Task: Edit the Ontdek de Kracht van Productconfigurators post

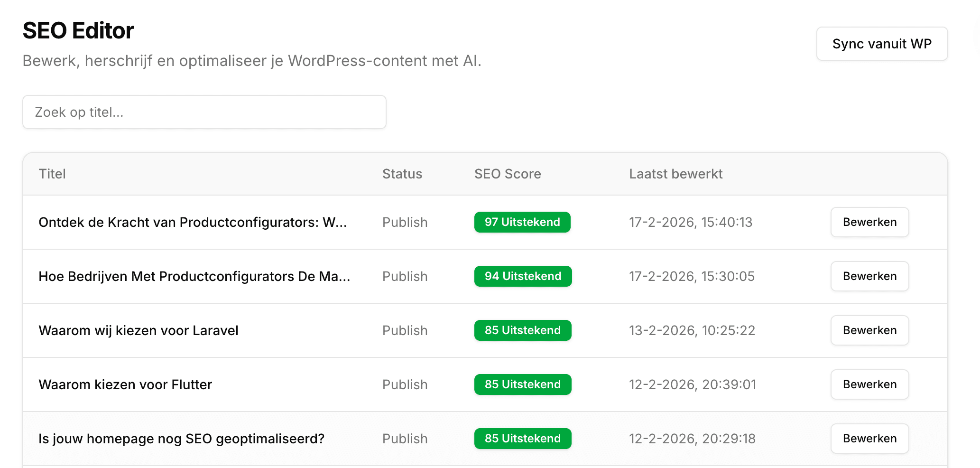Action: coord(869,222)
